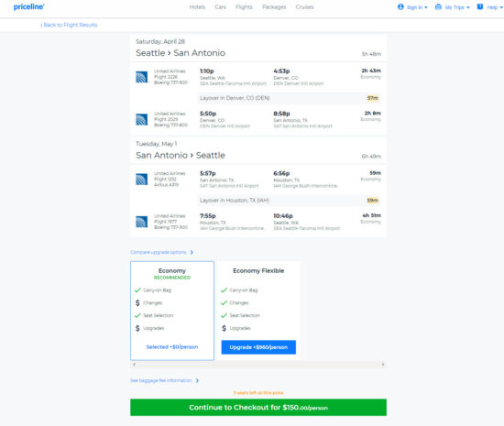
Task: Click United logo for the 5:57p flight
Action: (x=141, y=180)
